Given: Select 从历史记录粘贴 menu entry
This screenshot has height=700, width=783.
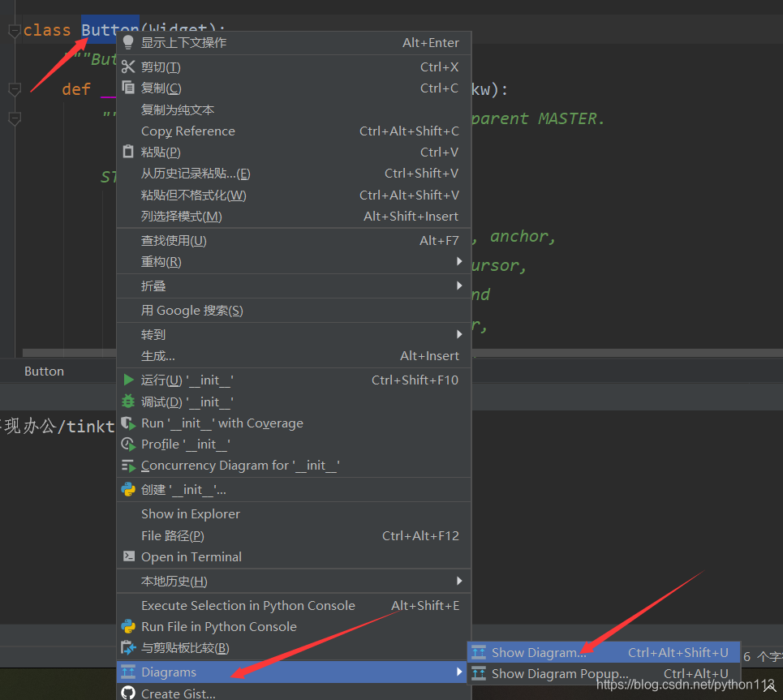Looking at the screenshot, I should click(294, 174).
